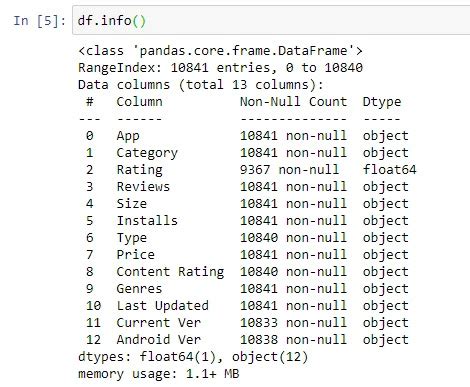Screen dimensions: 470x387
Task: Click the Reviews column name
Action: pyautogui.click(x=143, y=186)
